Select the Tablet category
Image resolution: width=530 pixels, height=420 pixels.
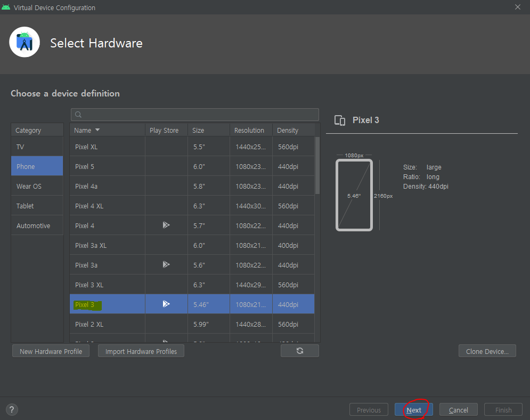pyautogui.click(x=37, y=206)
